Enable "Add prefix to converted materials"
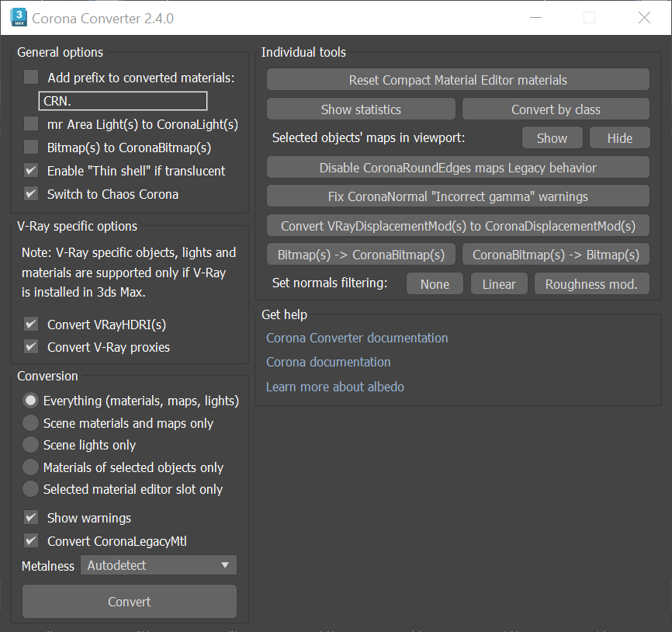The height and width of the screenshot is (632, 672). (30, 77)
